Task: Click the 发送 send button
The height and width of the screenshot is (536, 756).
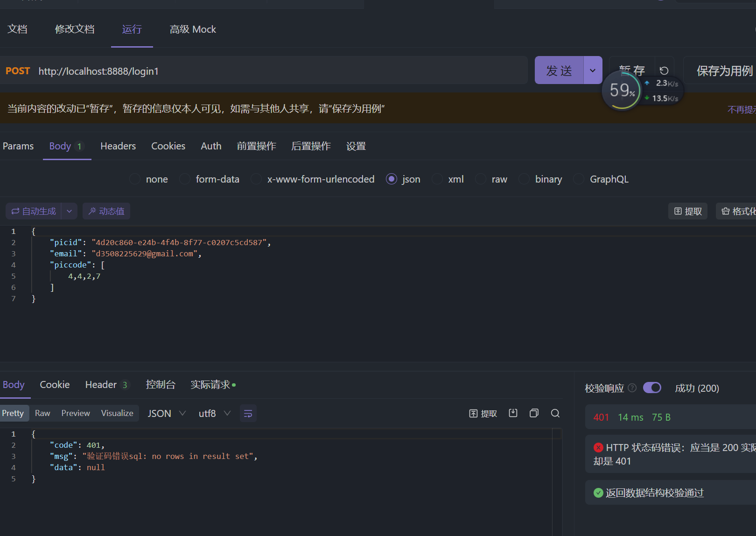Action: coord(559,71)
